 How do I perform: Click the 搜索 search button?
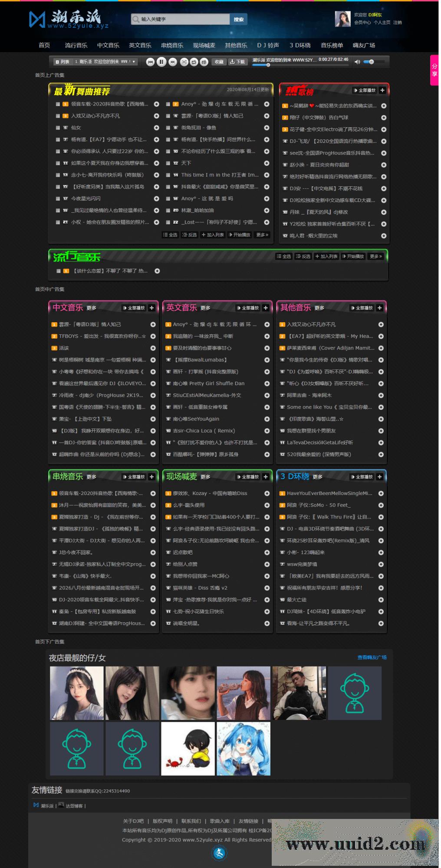pyautogui.click(x=239, y=19)
